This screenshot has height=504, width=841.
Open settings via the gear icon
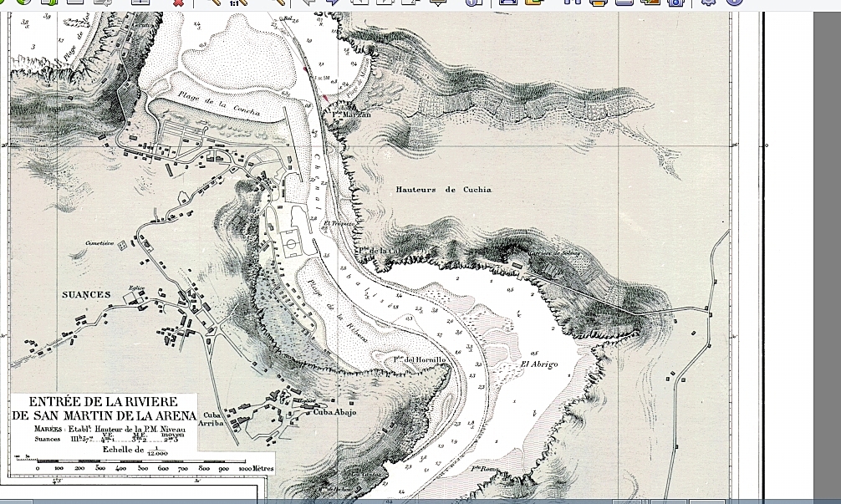pos(709,3)
